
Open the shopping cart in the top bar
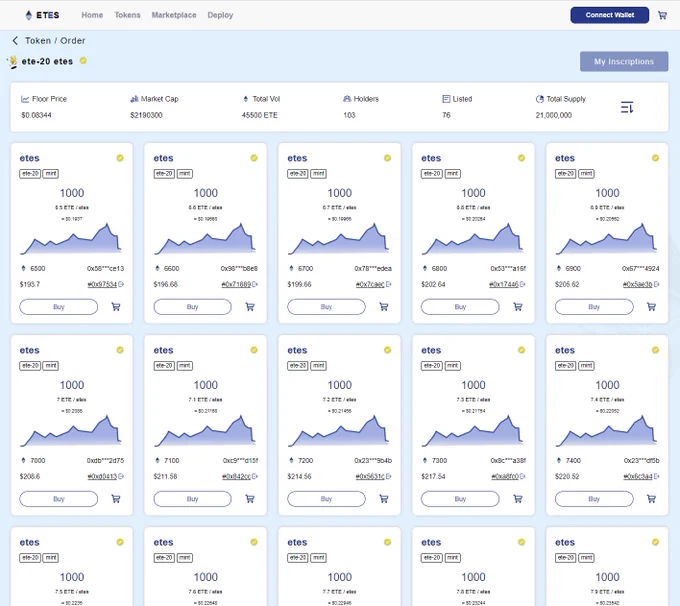(x=662, y=15)
